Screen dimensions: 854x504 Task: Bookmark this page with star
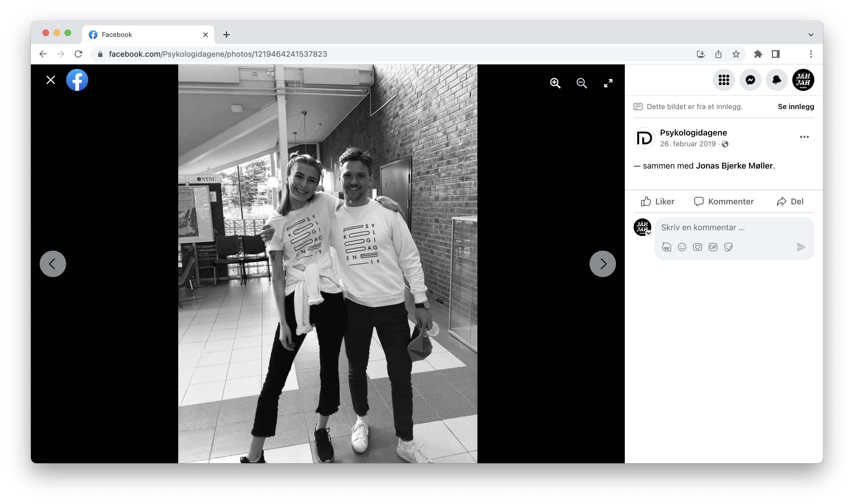736,54
